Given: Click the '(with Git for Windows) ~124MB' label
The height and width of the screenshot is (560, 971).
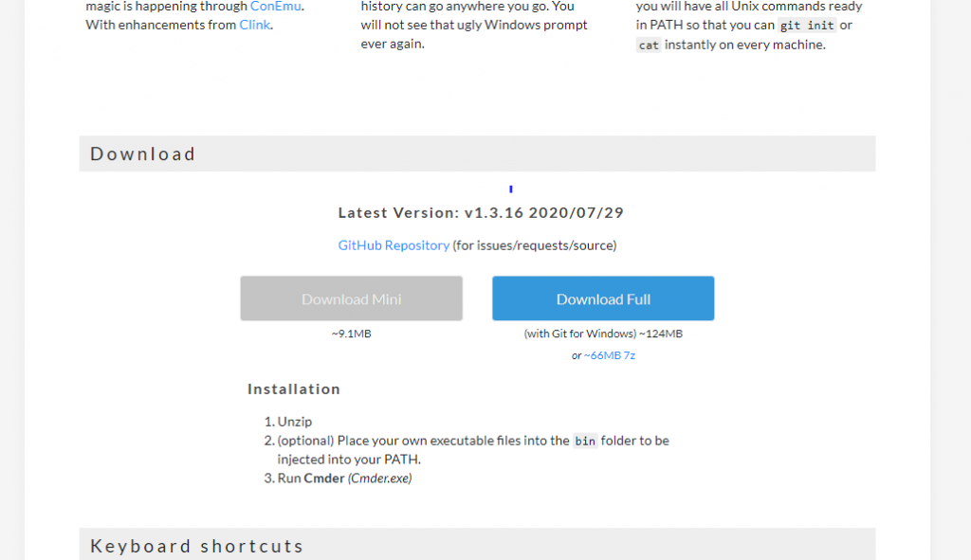Looking at the screenshot, I should (603, 334).
